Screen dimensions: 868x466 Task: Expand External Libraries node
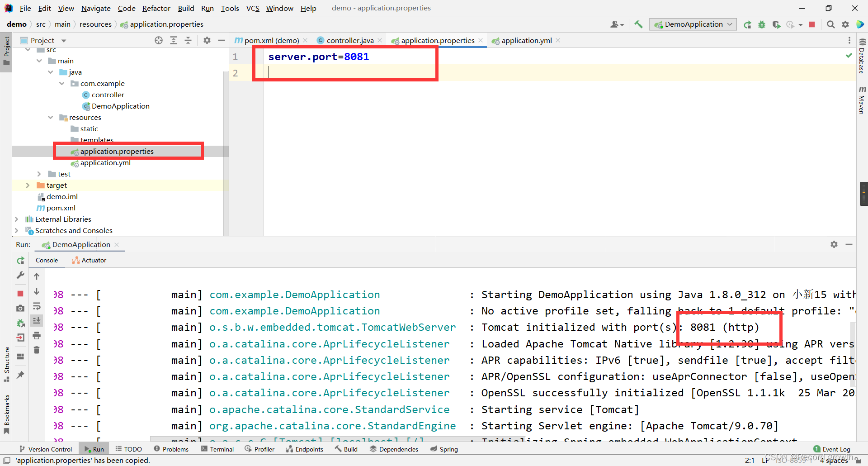[x=17, y=219]
